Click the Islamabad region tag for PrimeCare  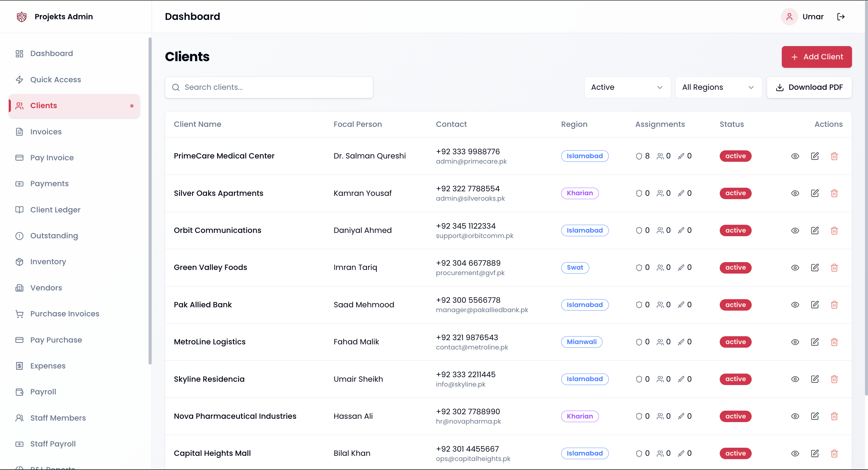coord(585,156)
